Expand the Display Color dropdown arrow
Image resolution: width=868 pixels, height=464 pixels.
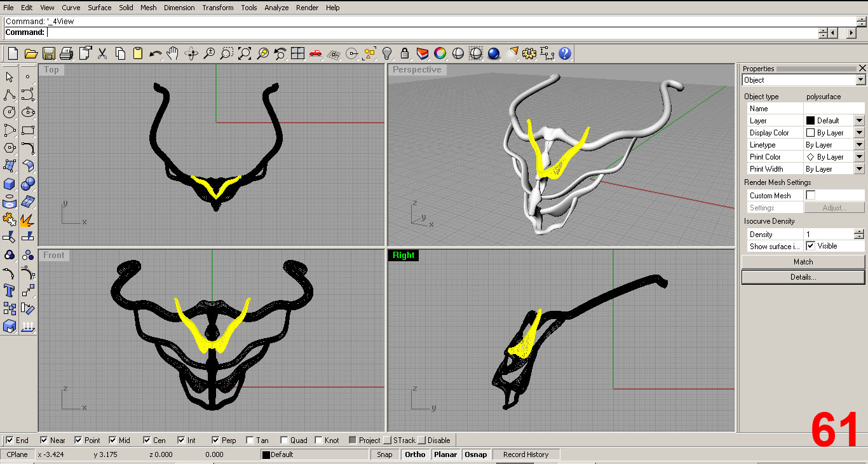tap(859, 132)
